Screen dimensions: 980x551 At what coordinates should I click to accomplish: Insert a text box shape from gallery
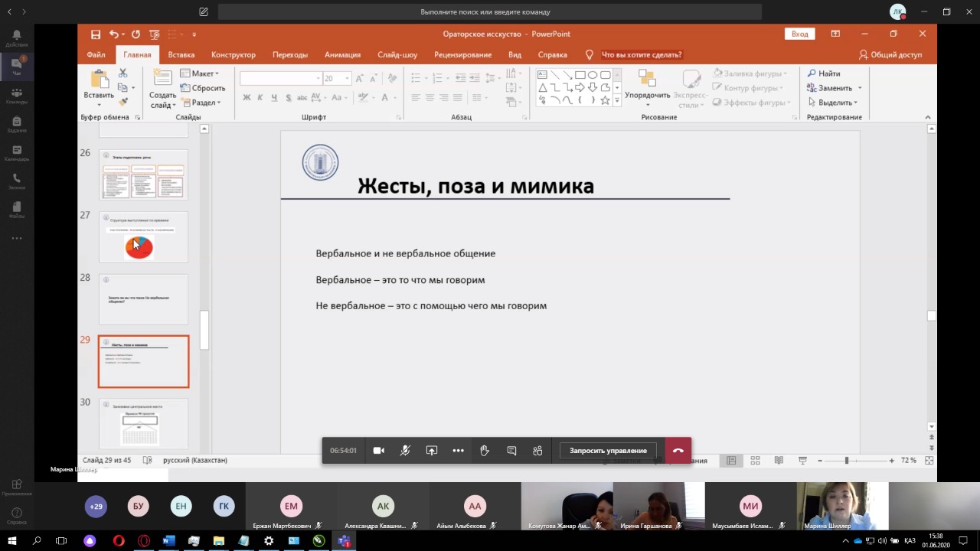point(542,75)
